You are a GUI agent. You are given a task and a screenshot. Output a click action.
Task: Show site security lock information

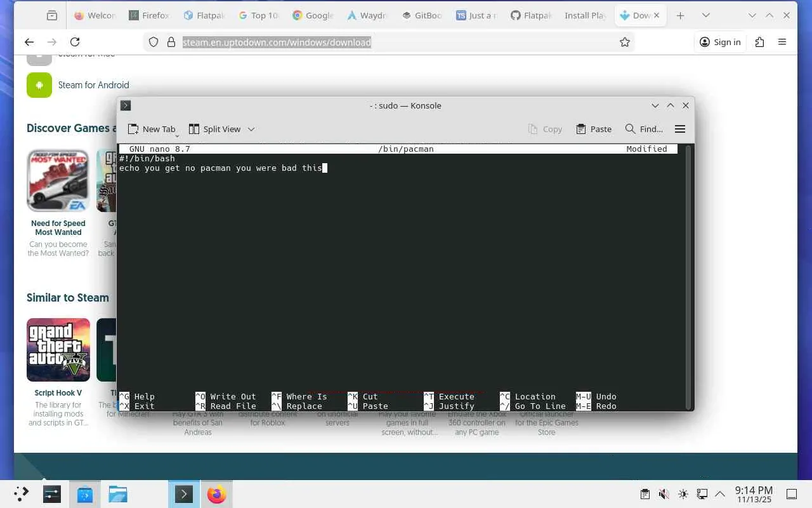coord(171,42)
